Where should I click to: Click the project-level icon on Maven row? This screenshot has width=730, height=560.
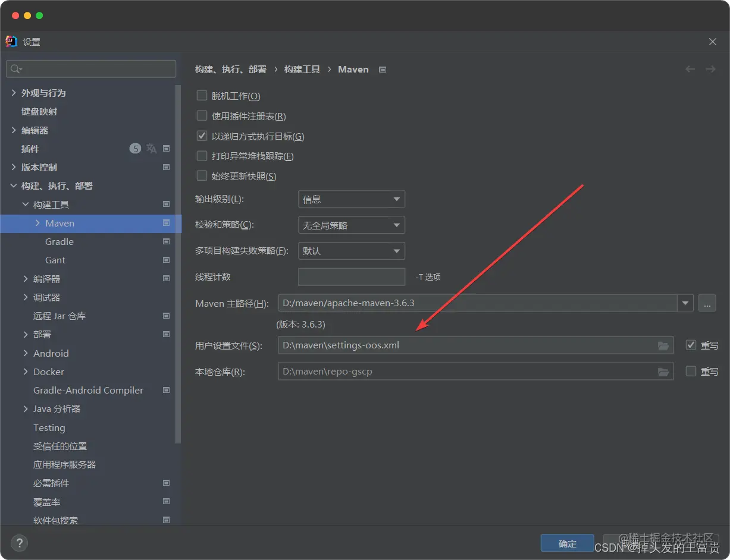click(167, 223)
